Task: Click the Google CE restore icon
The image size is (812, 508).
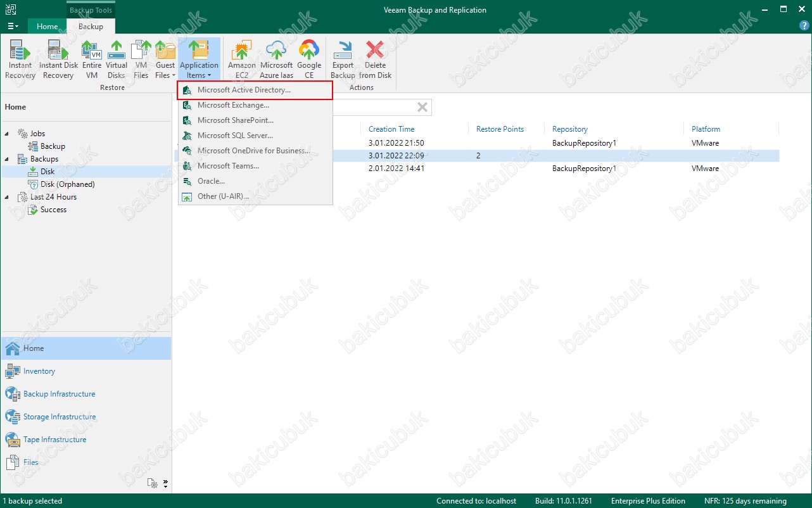Action: (309, 60)
